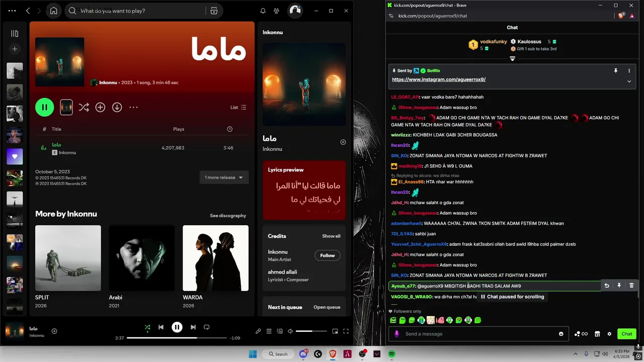
Task: Save album to library with plus icon
Action: 100,107
